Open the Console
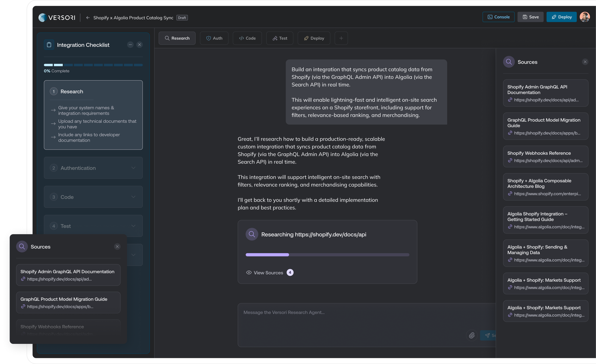This screenshot has height=364, width=596. coord(498,17)
